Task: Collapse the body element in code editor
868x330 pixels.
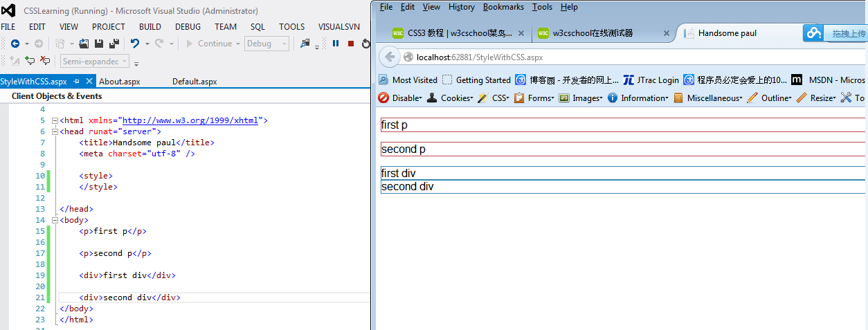Action: (55, 220)
